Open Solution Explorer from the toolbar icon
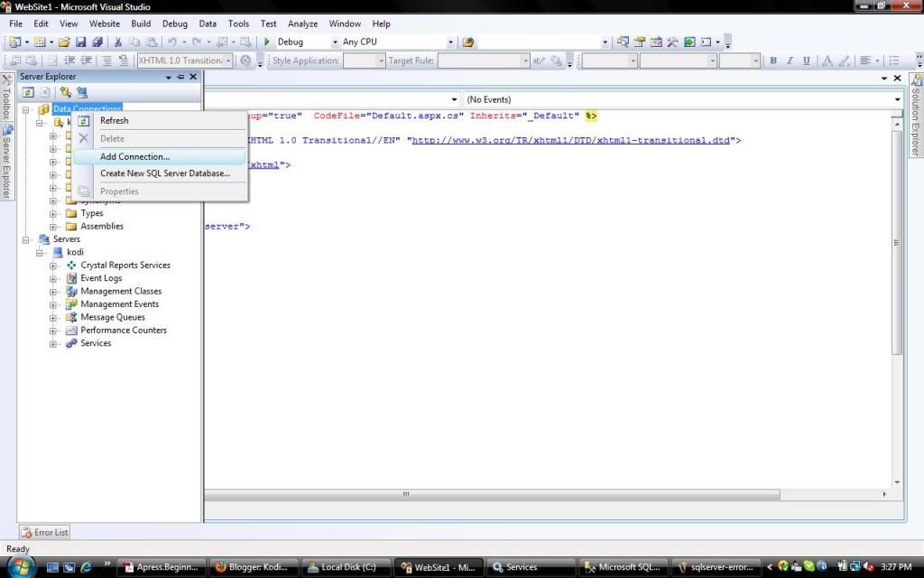The height and width of the screenshot is (578, 924). pos(623,42)
